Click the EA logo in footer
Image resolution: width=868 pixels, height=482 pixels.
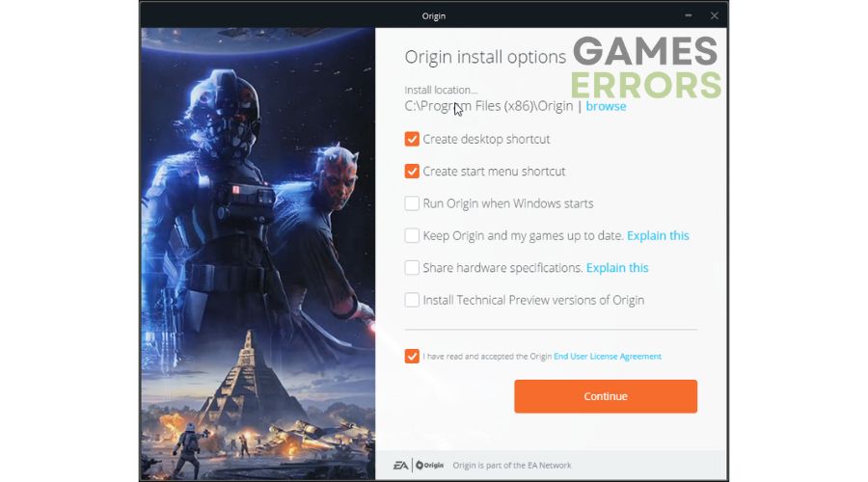pos(401,466)
